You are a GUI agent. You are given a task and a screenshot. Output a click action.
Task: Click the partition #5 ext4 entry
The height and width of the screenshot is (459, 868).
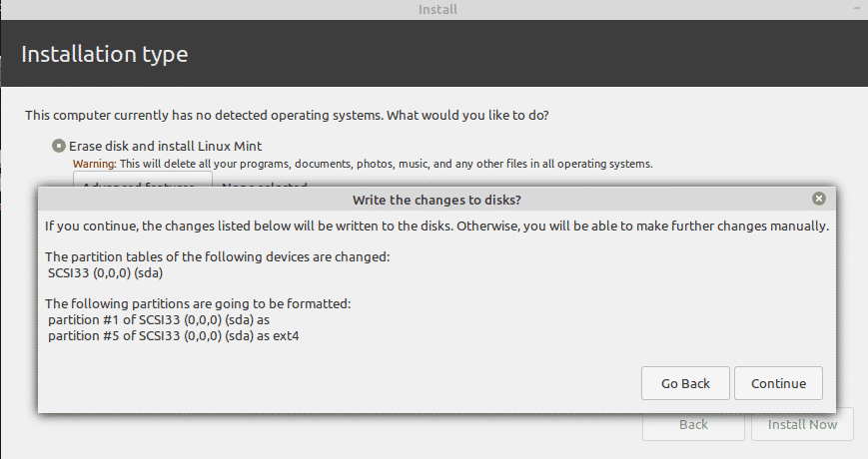point(174,335)
